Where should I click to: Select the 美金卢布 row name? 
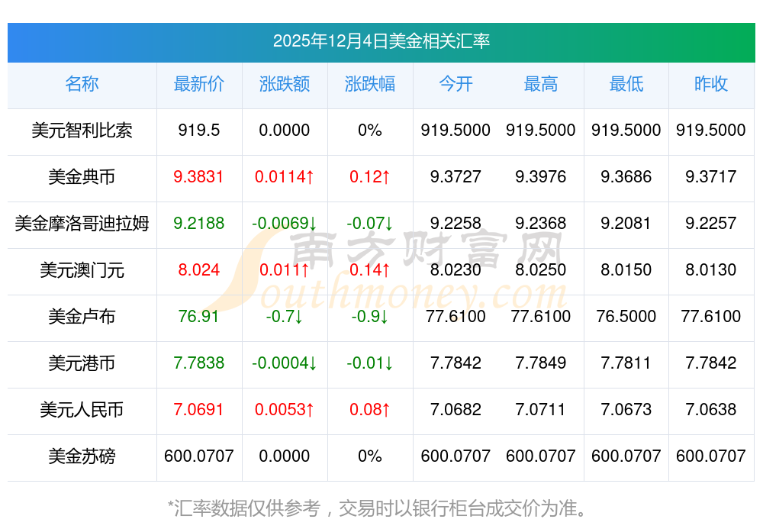tap(82, 317)
